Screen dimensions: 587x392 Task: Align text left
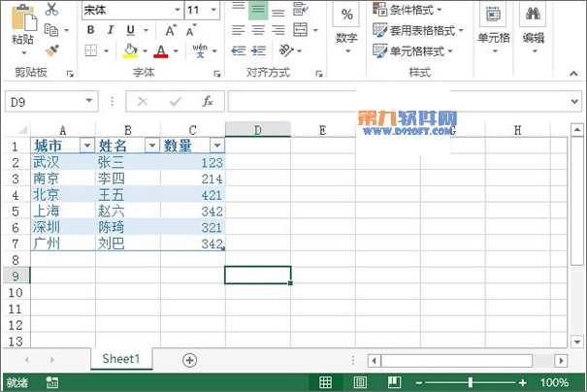[x=238, y=29]
